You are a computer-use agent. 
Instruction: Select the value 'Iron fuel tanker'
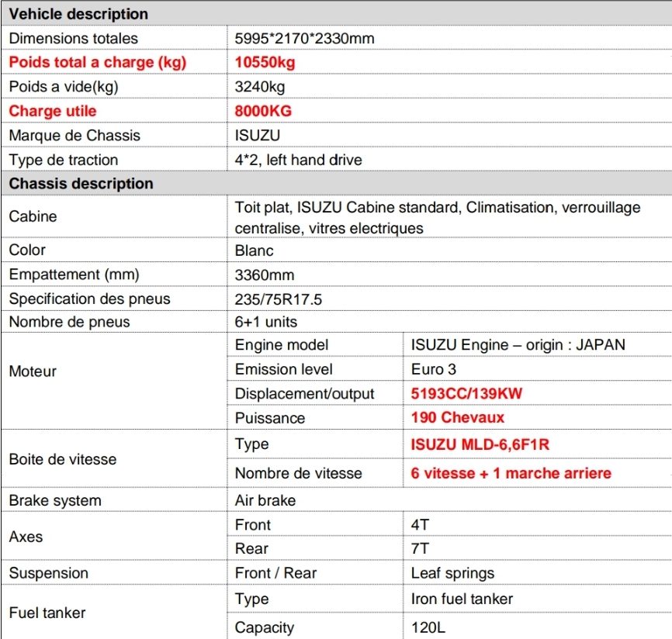[462, 599]
